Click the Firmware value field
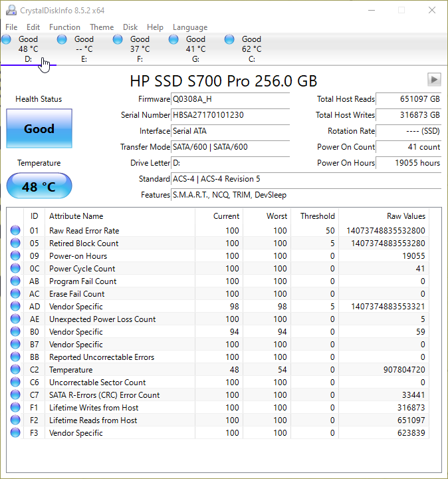Image resolution: width=448 pixels, height=479 pixels. pos(230,99)
